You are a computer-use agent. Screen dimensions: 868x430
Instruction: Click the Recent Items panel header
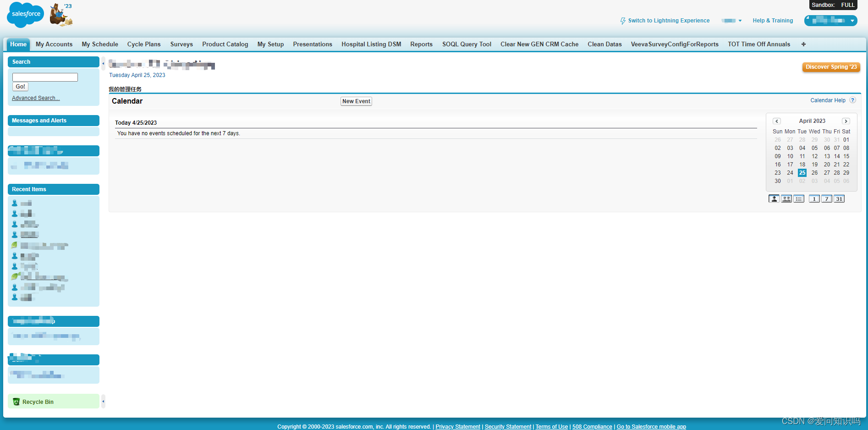click(x=54, y=189)
